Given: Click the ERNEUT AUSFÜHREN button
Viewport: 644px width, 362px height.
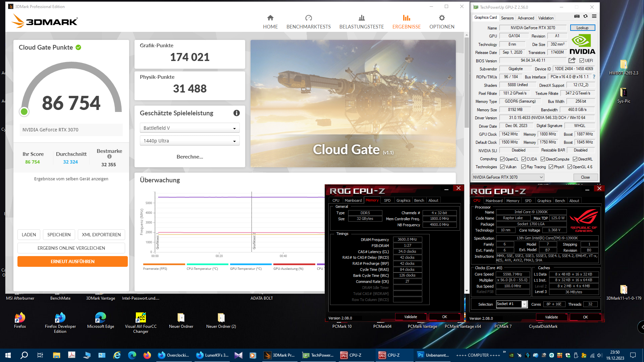Looking at the screenshot, I should 72,261.
